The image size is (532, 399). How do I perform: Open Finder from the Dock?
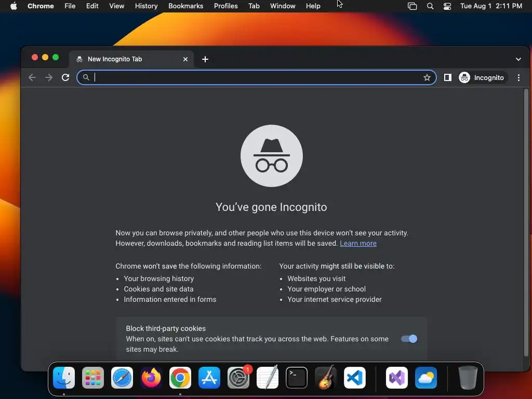click(64, 378)
